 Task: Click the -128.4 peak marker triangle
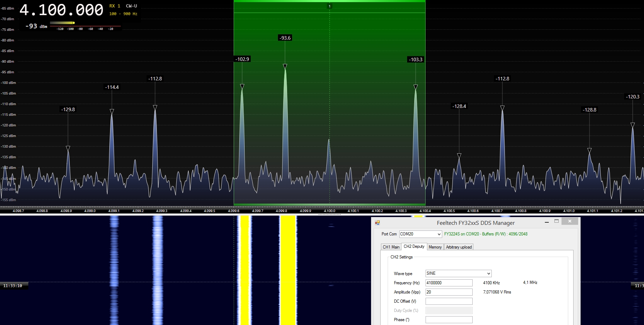pyautogui.click(x=459, y=156)
